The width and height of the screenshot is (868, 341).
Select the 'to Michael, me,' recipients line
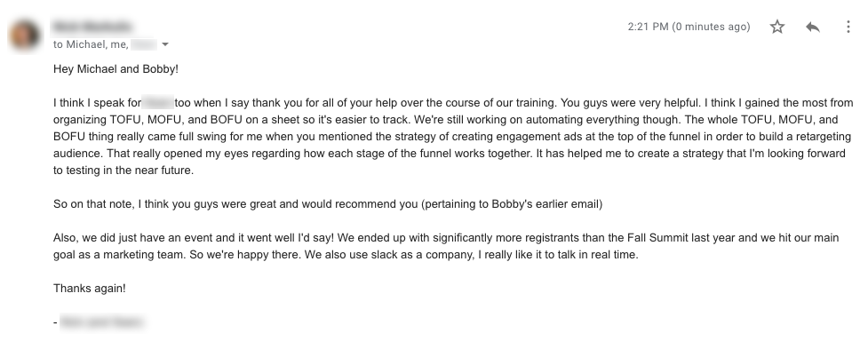click(91, 44)
